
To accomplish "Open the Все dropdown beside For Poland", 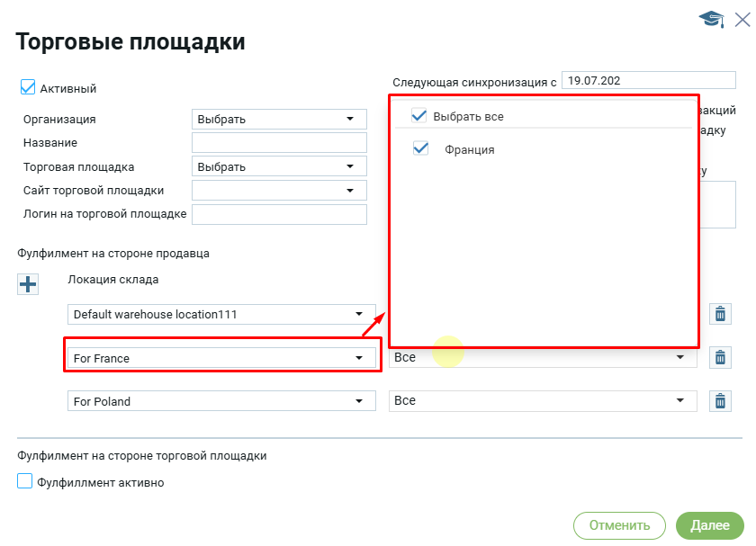I will pos(543,401).
